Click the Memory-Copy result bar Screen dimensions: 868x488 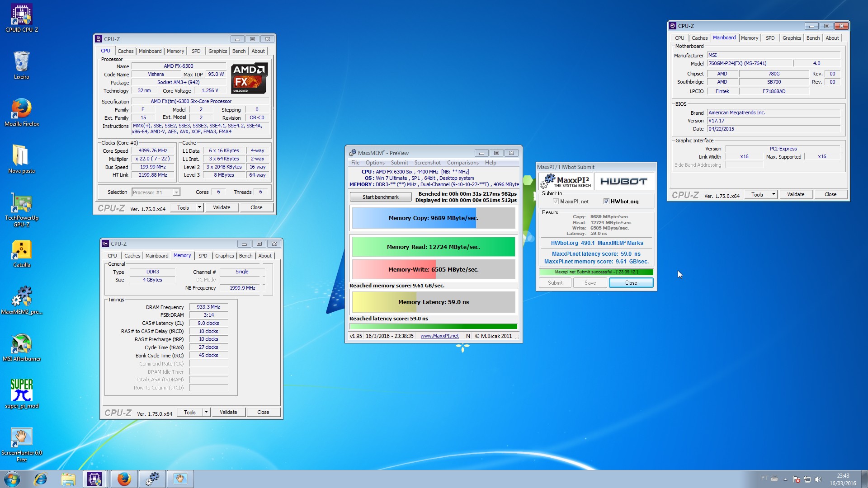coord(433,218)
